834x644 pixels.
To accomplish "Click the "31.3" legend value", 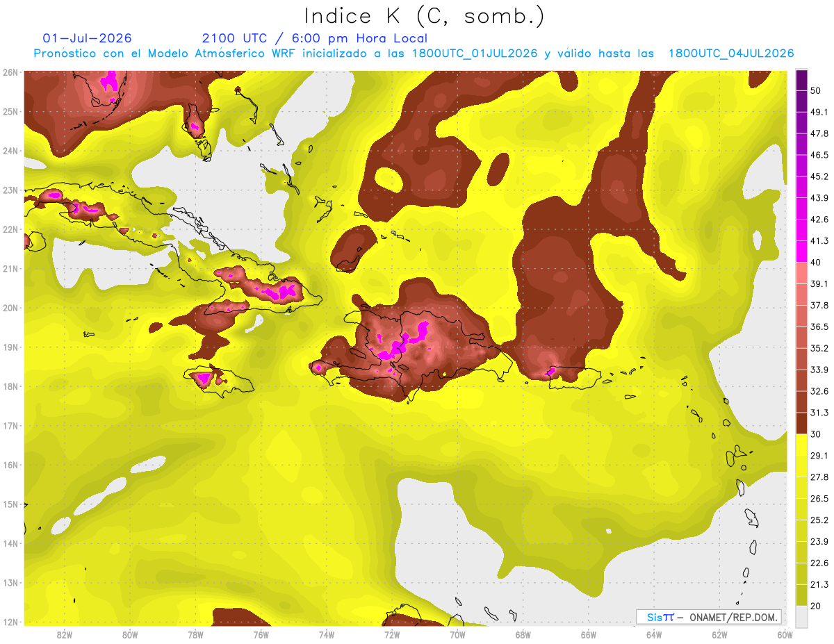I will [819, 413].
